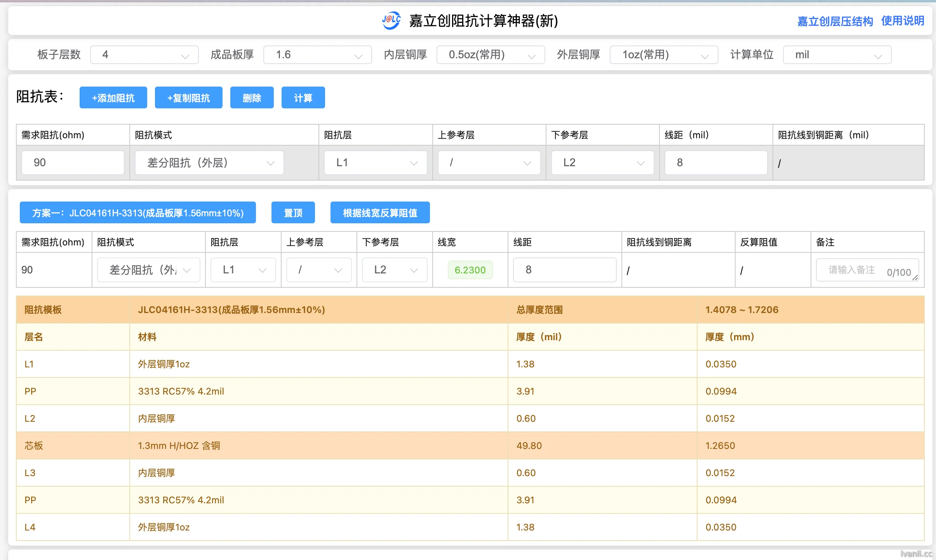Click the JLC logo icon
936x560 pixels.
pos(391,21)
